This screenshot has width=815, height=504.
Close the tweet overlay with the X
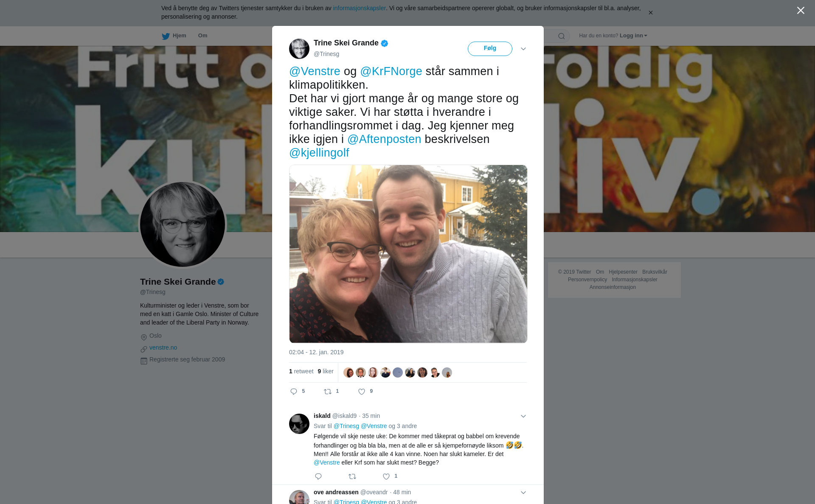(x=801, y=11)
